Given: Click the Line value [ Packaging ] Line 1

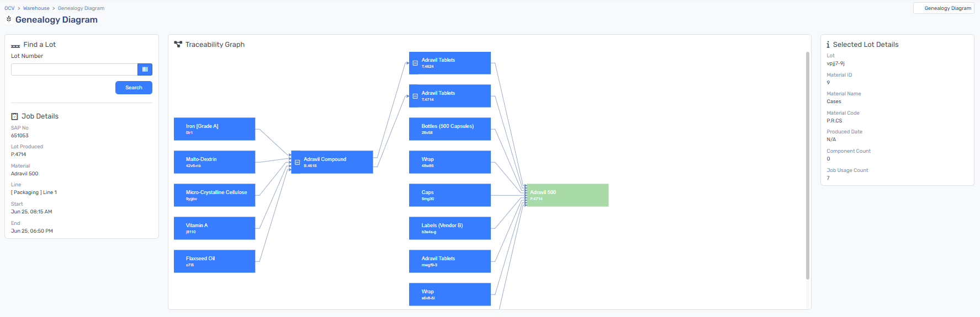Looking at the screenshot, I should pyautogui.click(x=34, y=192).
